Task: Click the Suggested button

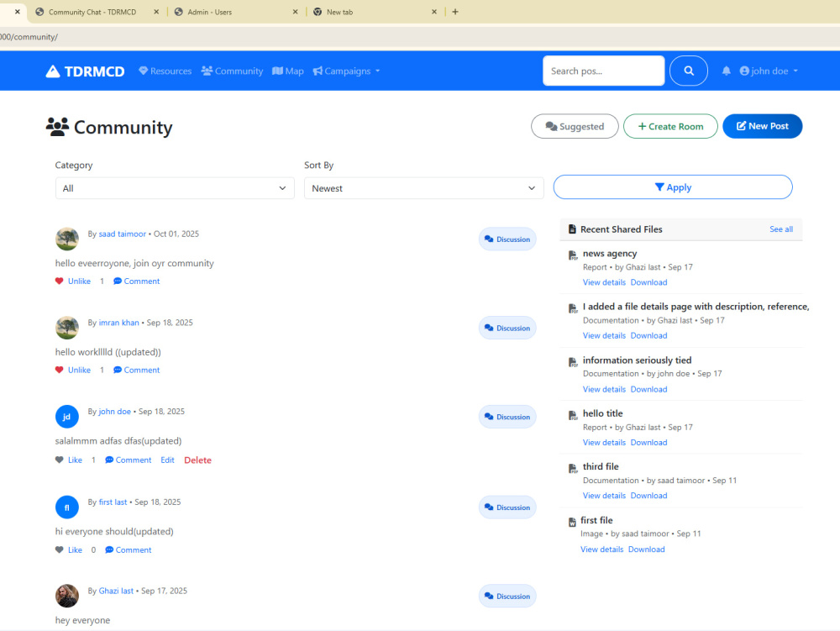Action: pos(575,126)
